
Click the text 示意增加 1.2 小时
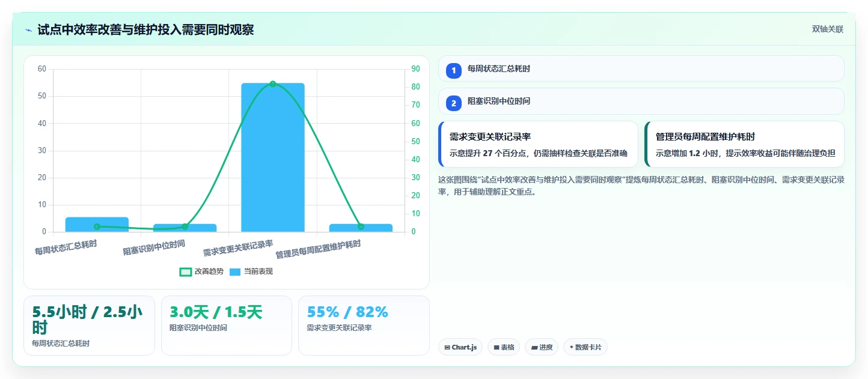[688, 153]
